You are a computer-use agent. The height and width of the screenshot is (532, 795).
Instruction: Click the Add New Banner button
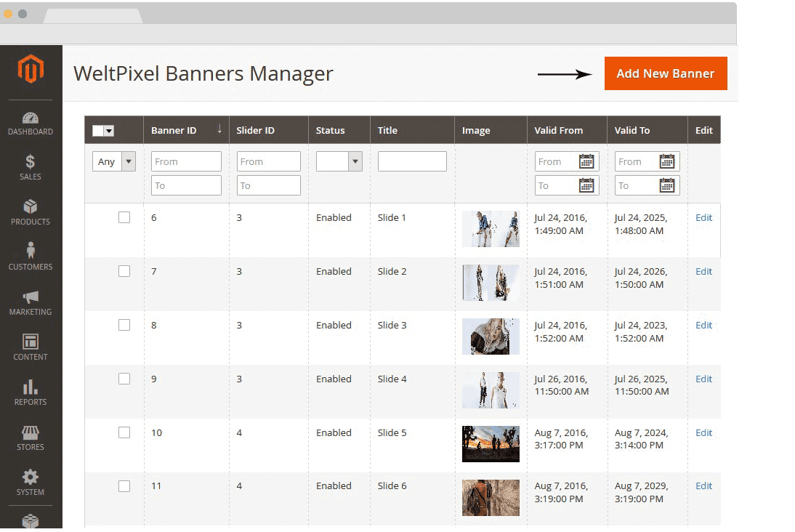click(665, 73)
